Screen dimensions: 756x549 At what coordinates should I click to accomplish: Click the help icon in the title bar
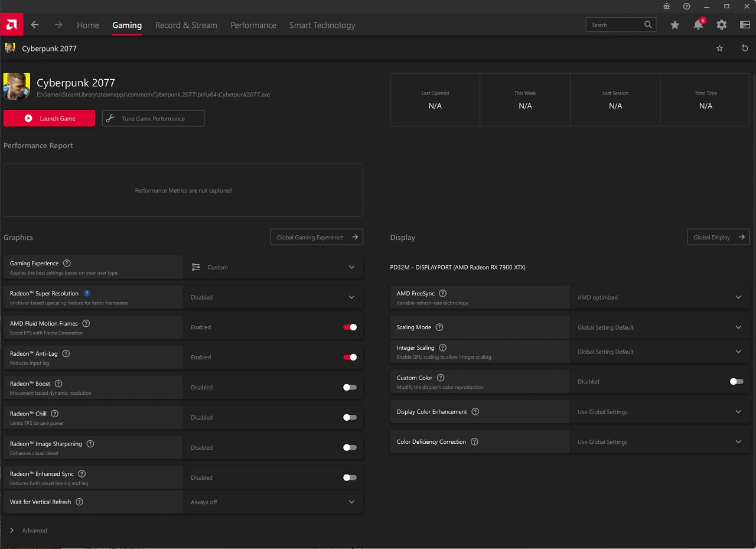pos(686,7)
